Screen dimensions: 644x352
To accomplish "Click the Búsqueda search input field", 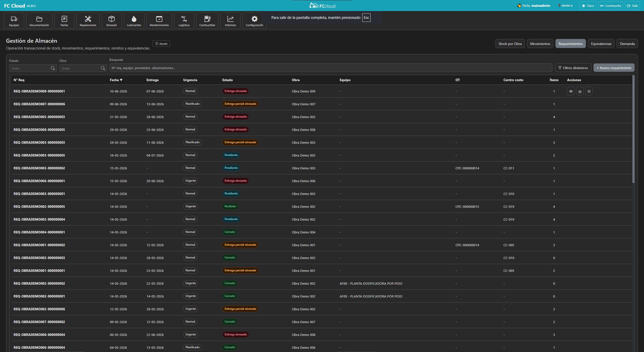I will tap(331, 68).
